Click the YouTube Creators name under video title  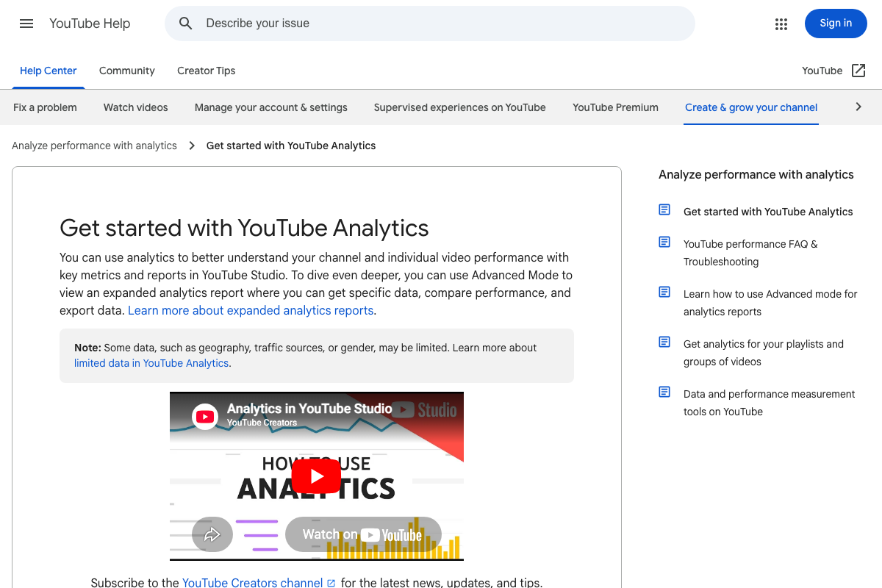262,423
